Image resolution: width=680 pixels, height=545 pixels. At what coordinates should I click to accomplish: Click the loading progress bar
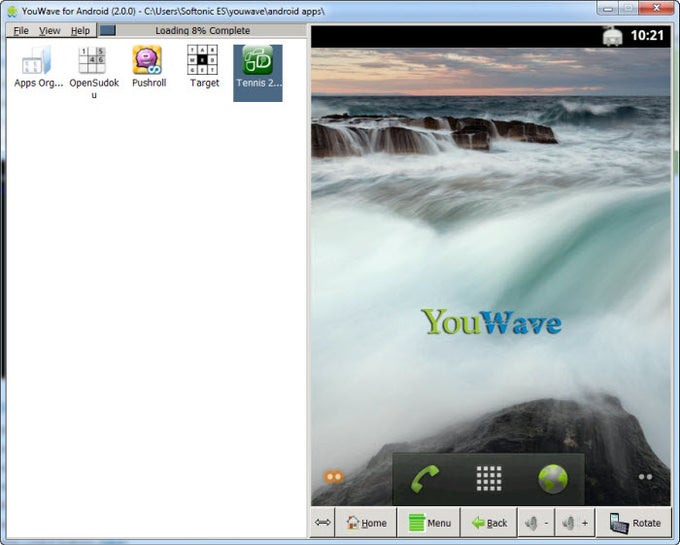202,30
